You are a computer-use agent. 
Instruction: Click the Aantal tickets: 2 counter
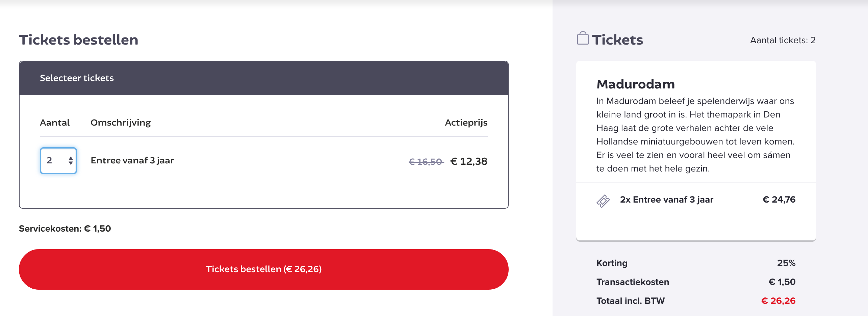click(x=783, y=40)
